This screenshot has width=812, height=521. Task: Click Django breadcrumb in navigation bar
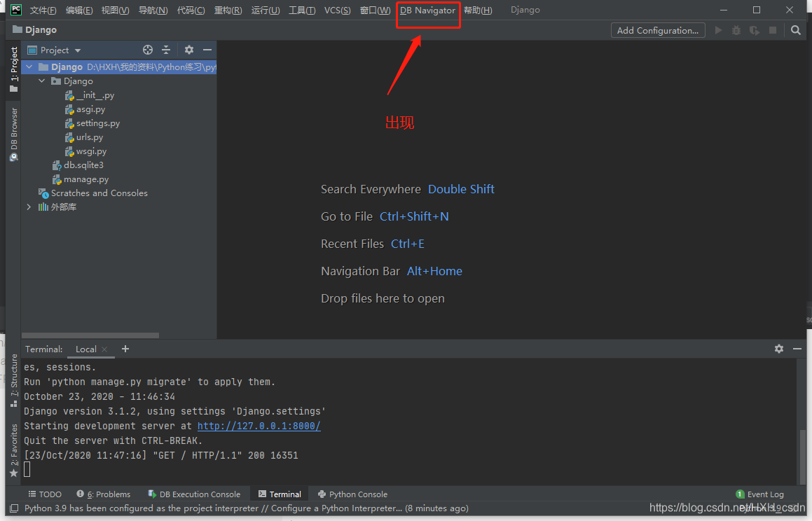[x=35, y=30]
